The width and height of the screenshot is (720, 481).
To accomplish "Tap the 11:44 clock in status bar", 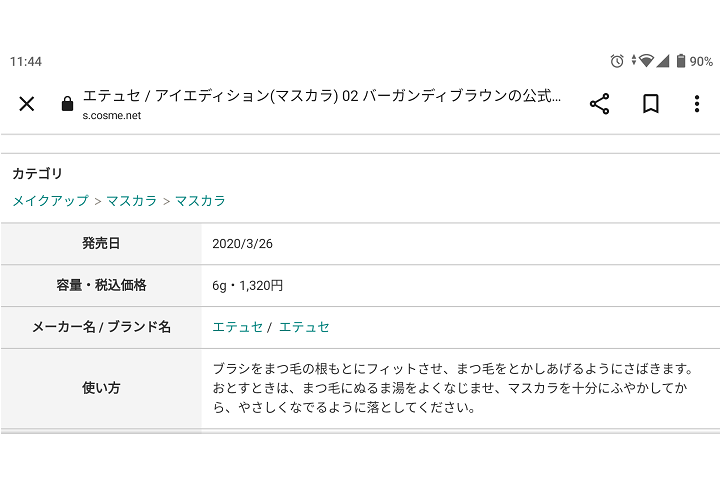I will click(x=26, y=62).
